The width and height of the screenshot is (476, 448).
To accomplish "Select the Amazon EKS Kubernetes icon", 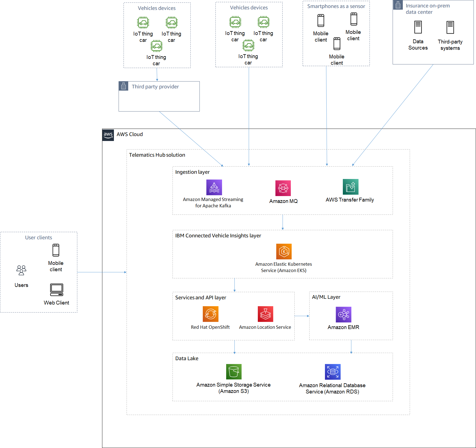I will point(284,251).
